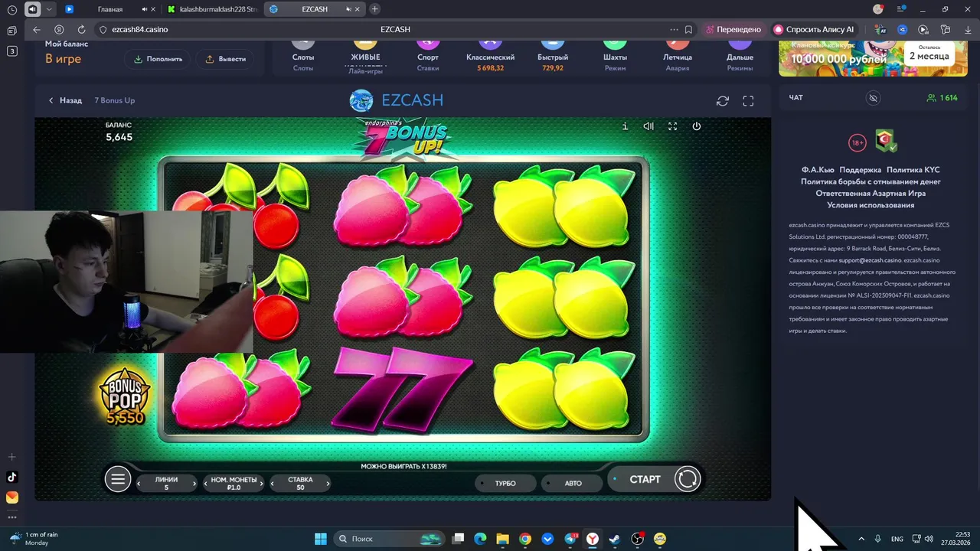
Task: Open the Живые live games category
Action: [365, 57]
